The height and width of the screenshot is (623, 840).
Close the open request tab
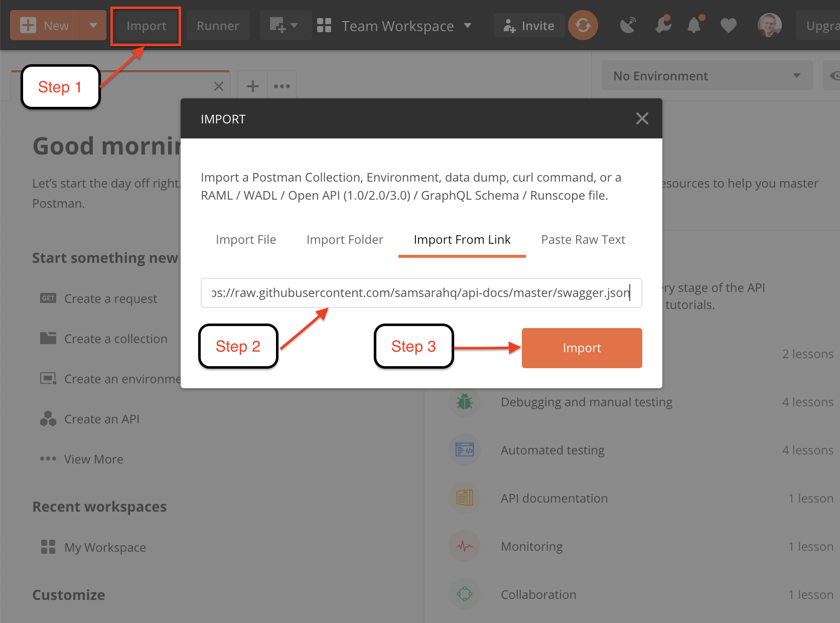(x=218, y=86)
